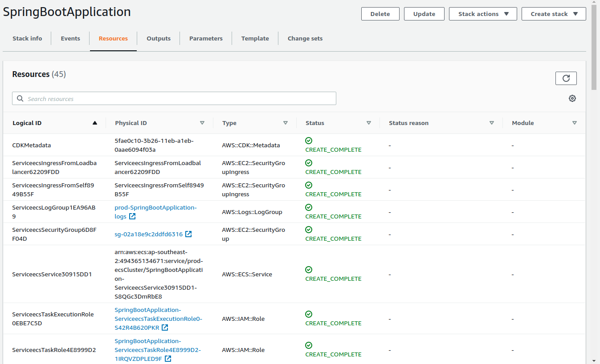
Task: Sort by the Module column arrow
Action: pos(575,123)
